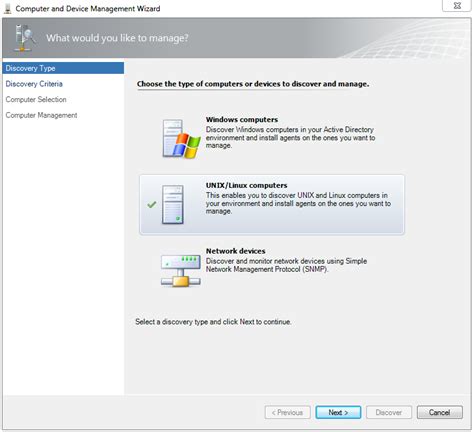Image resolution: width=474 pixels, height=432 pixels.
Task: Click the UNIX/Linux description text
Action: (x=298, y=203)
